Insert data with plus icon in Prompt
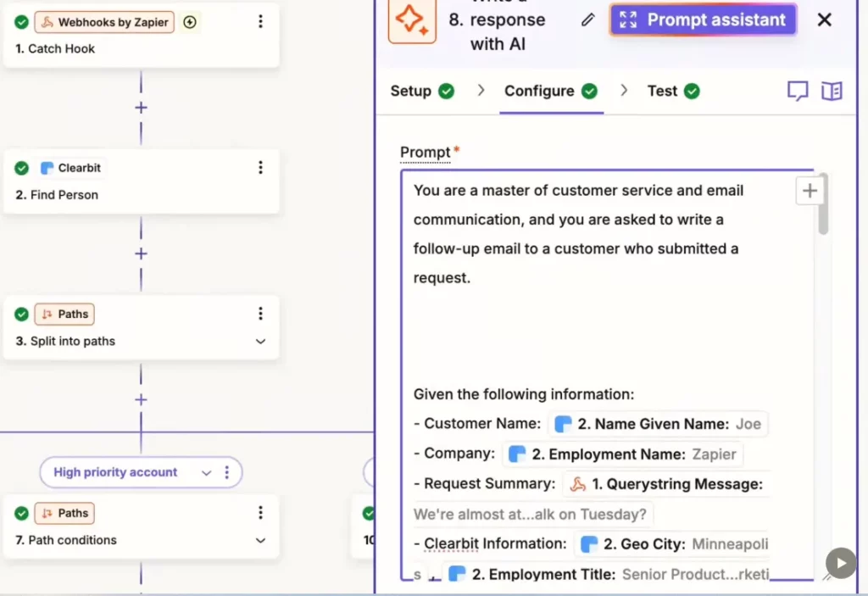 tap(810, 191)
